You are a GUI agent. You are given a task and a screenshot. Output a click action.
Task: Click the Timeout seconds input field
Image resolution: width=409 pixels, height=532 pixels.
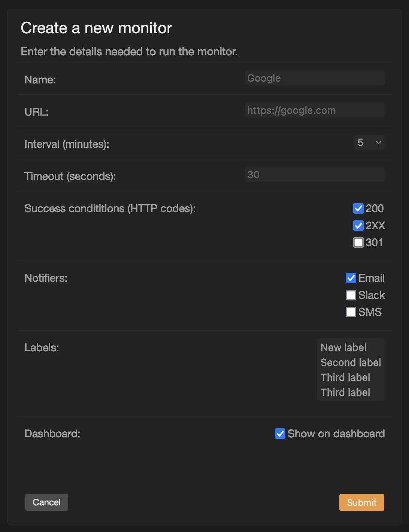[x=315, y=174]
